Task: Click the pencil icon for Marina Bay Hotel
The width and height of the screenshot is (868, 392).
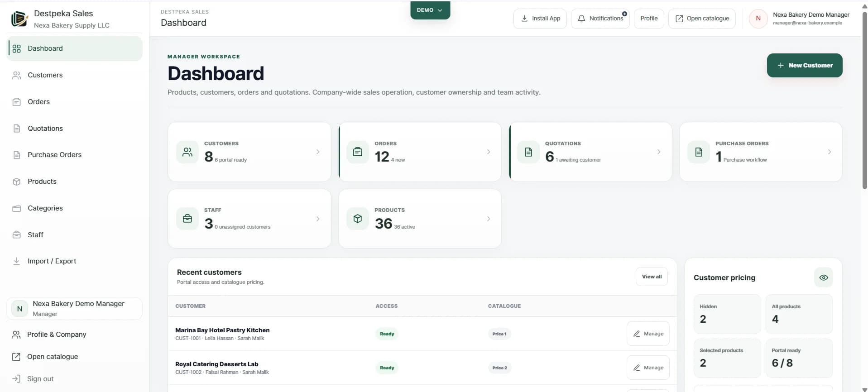Action: 637,334
